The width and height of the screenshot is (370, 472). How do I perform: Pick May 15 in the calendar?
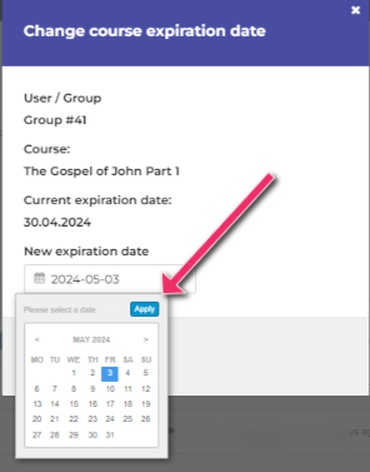coord(74,404)
